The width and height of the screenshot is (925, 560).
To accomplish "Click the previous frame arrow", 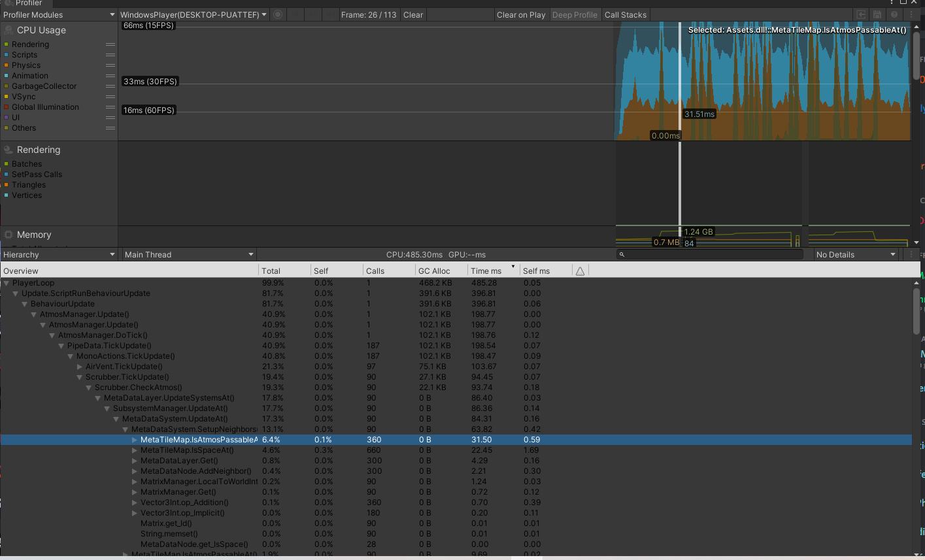I will pos(294,14).
